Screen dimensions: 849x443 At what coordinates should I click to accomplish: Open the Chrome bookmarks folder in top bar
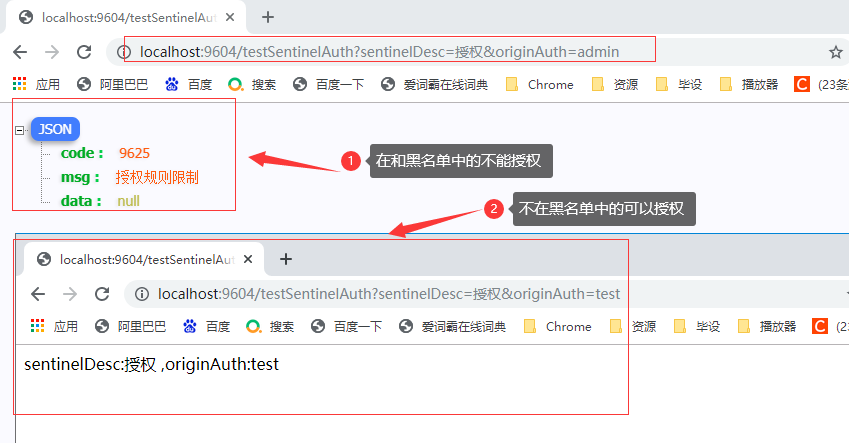540,85
